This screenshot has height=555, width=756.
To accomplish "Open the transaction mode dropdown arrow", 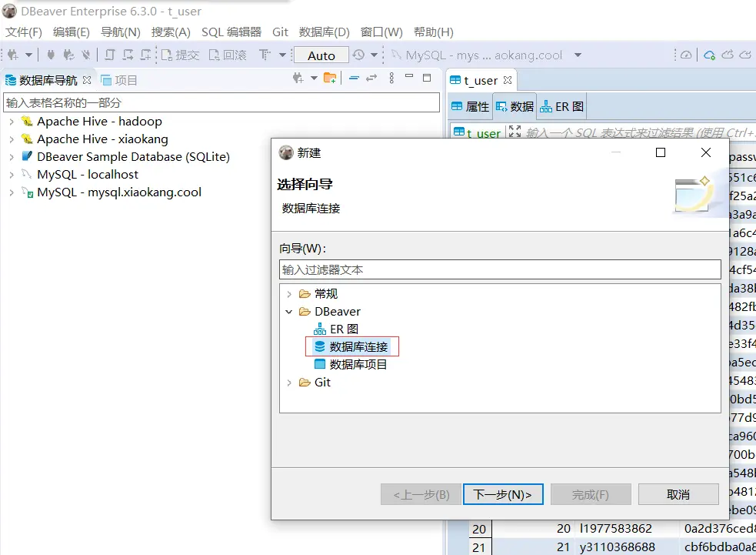I will pos(282,55).
